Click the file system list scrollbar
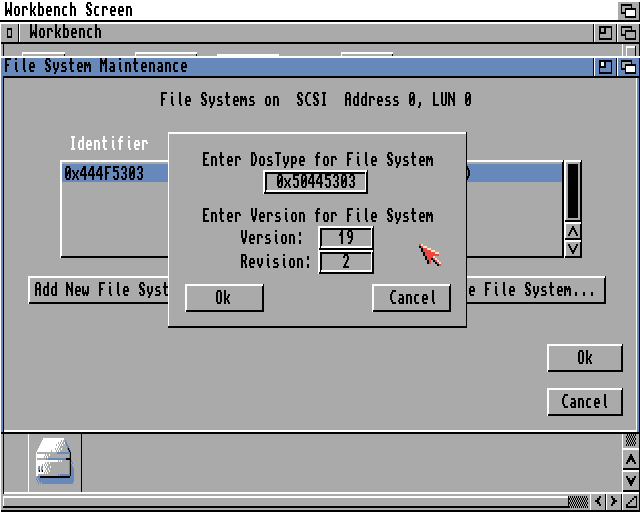 coord(573,190)
